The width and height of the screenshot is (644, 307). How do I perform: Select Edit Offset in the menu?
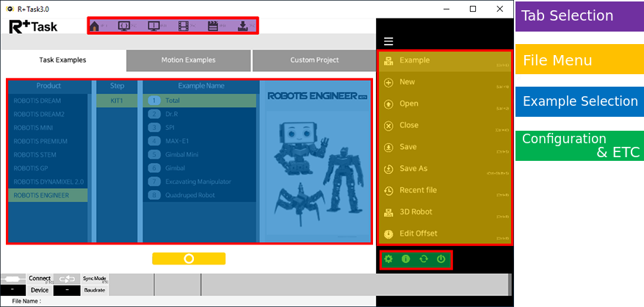(445, 234)
